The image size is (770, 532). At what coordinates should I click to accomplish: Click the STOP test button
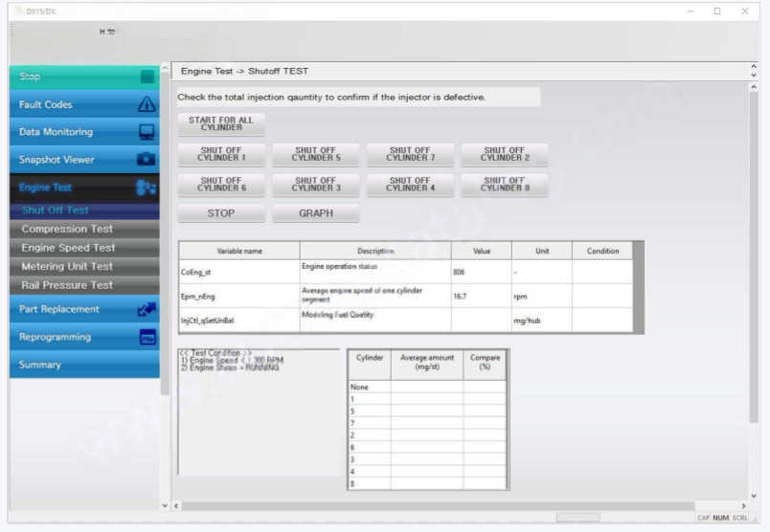pyautogui.click(x=221, y=213)
